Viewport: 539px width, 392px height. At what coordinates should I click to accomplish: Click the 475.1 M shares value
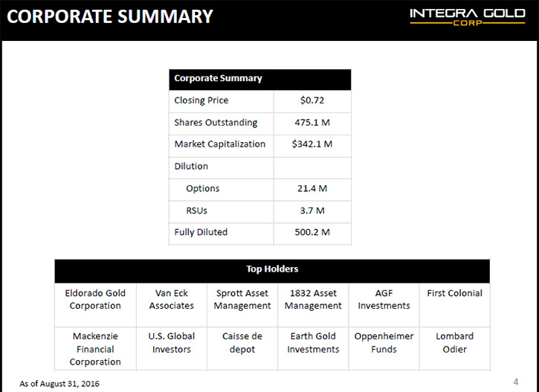point(312,123)
